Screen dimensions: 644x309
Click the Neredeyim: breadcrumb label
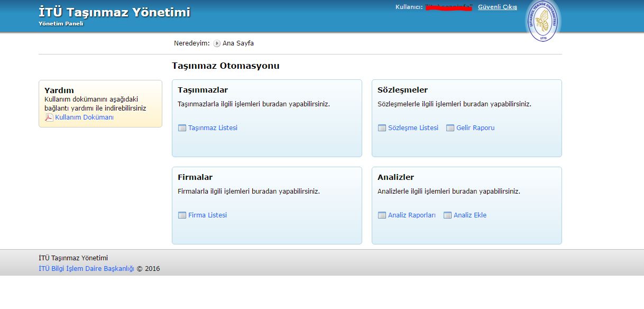tap(192, 43)
